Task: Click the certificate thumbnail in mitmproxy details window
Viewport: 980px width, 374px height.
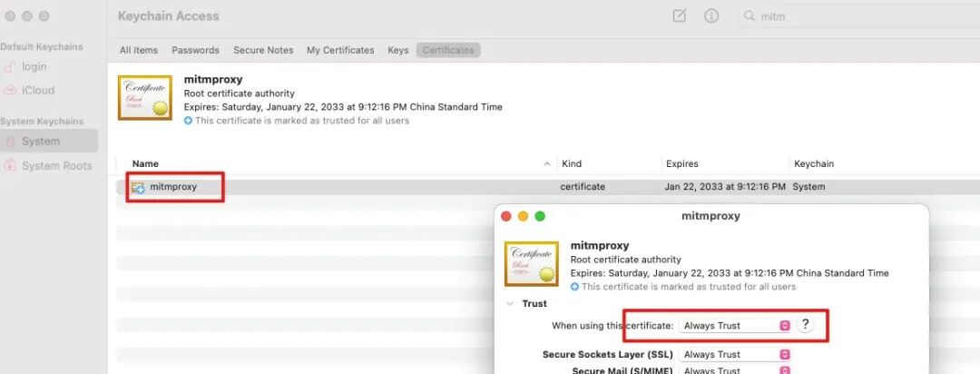Action: (x=532, y=264)
